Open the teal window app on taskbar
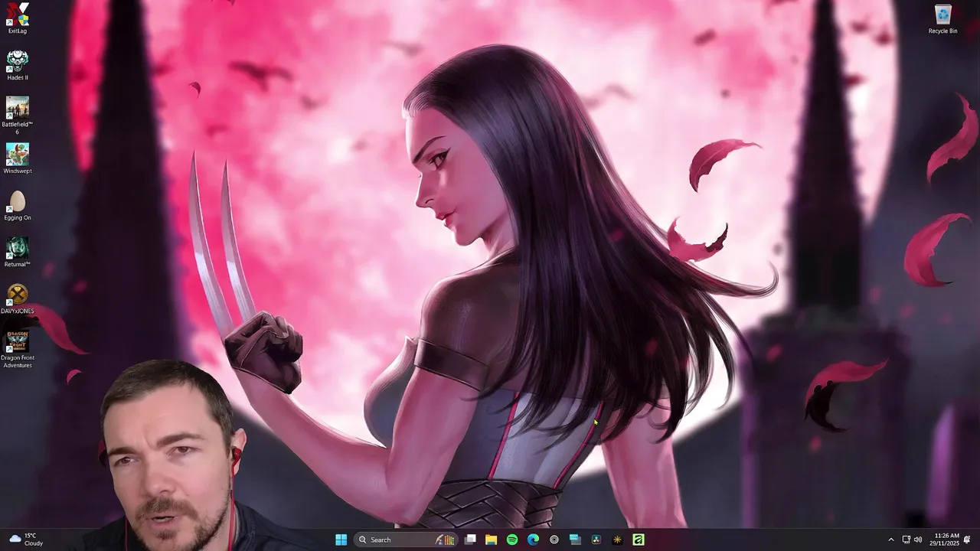 pos(575,540)
